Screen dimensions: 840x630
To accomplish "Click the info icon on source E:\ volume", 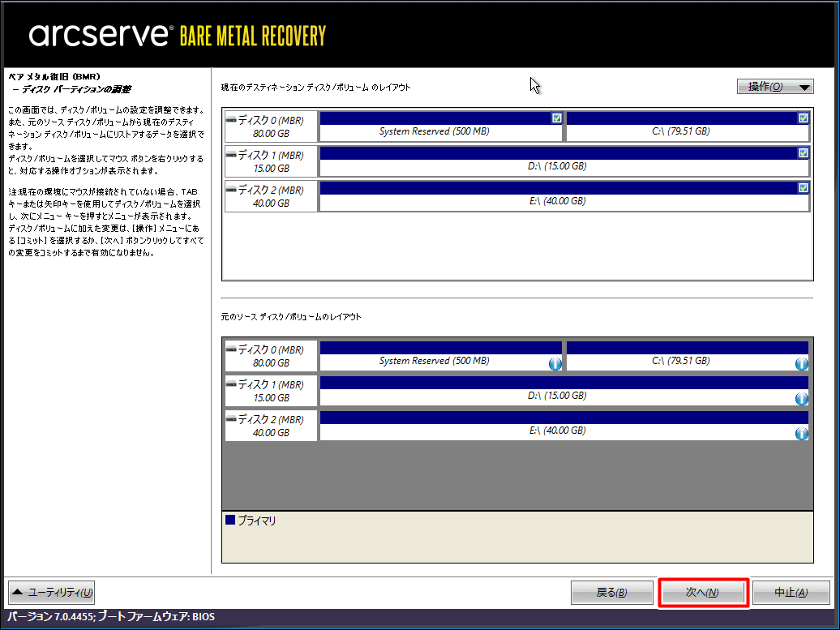I will click(x=801, y=434).
